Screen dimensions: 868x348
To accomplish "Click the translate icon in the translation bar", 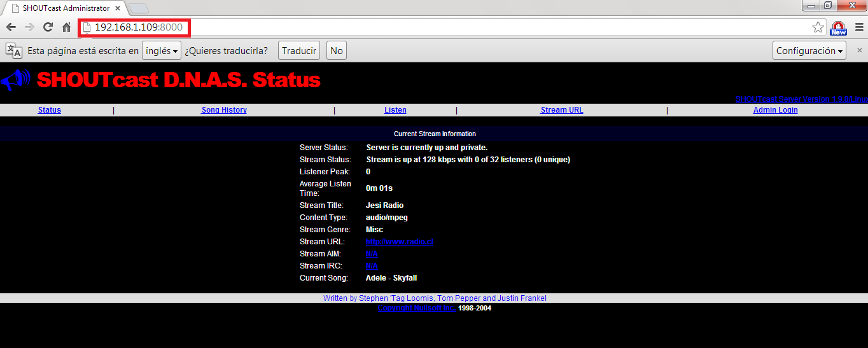I will (x=14, y=50).
